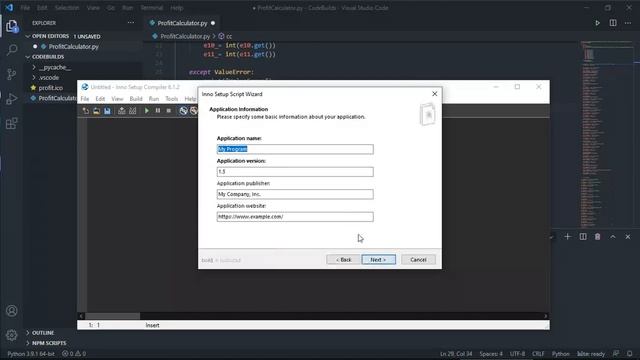
Task: Click Terminate stop icon in Inno Setup toolbar
Action: [x=169, y=111]
